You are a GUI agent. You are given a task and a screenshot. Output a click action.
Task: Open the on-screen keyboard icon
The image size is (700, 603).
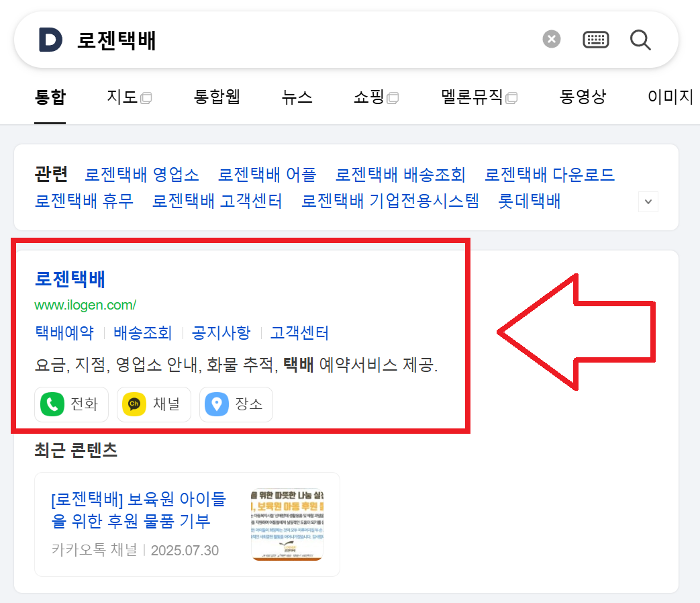pos(595,39)
